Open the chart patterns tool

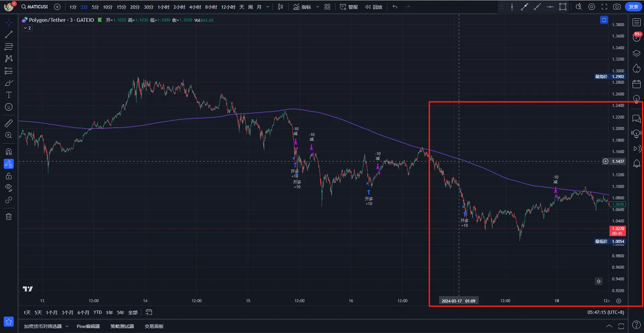point(9,59)
